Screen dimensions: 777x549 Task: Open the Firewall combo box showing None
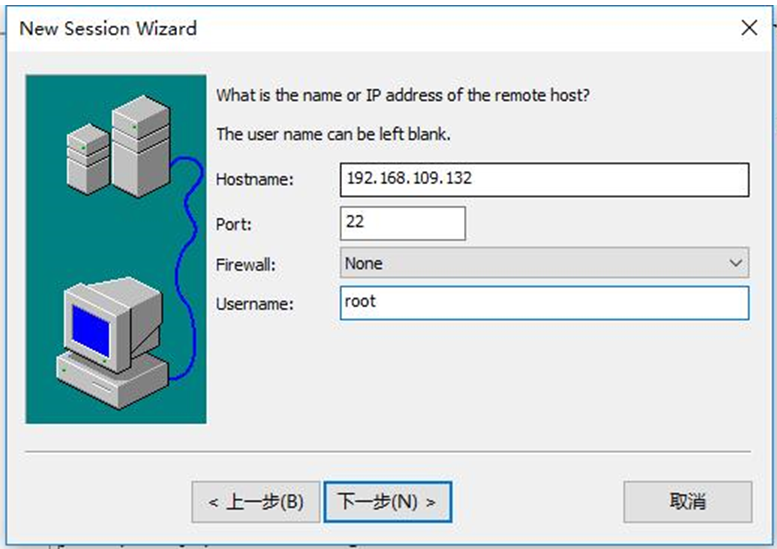point(545,263)
